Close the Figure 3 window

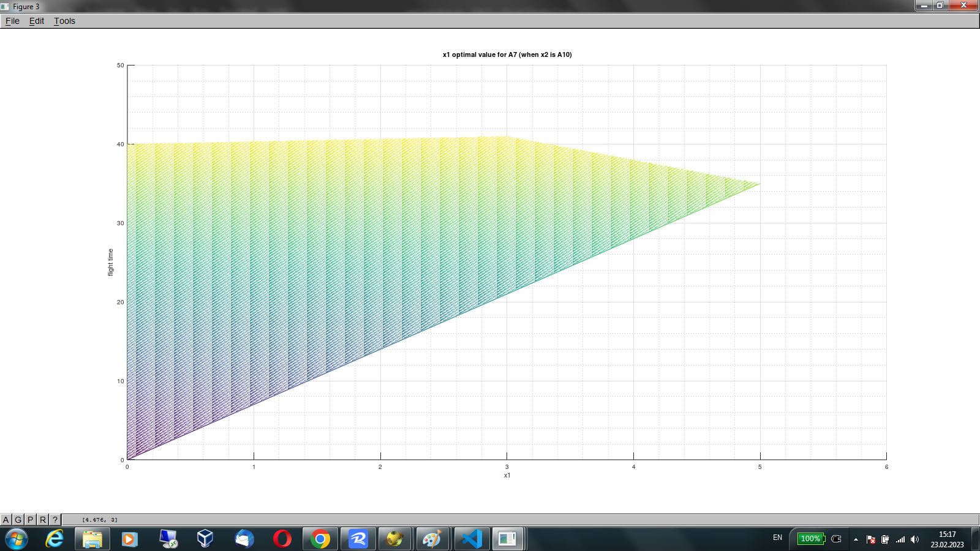click(963, 6)
